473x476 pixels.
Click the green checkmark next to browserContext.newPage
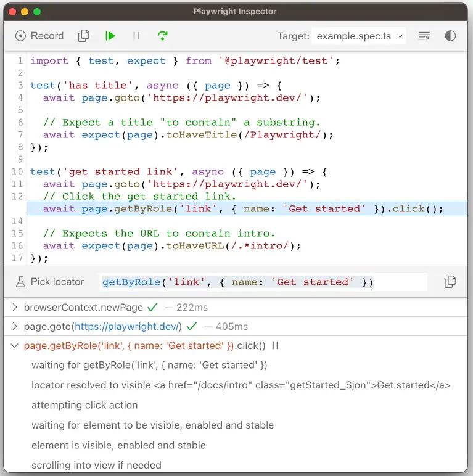point(153,307)
